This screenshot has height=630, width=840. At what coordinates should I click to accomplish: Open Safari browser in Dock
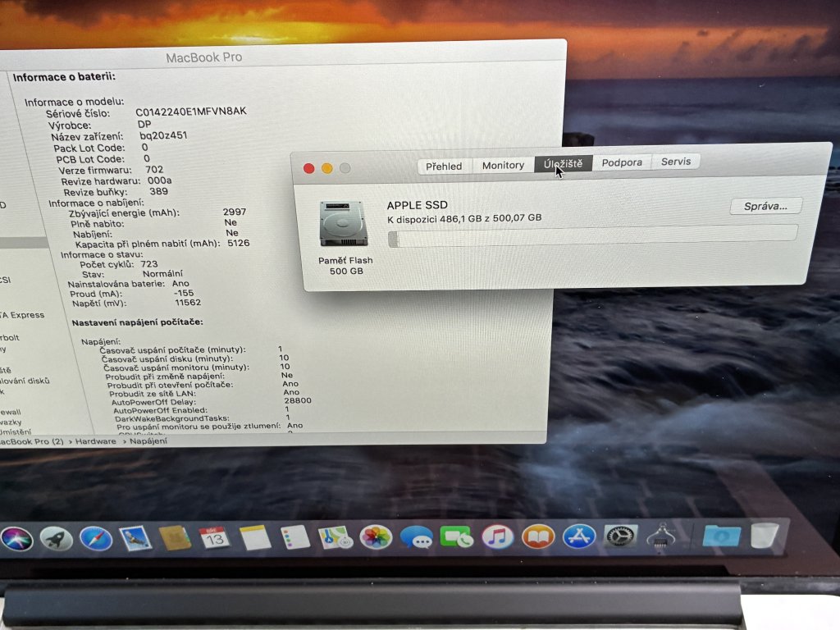[x=96, y=539]
